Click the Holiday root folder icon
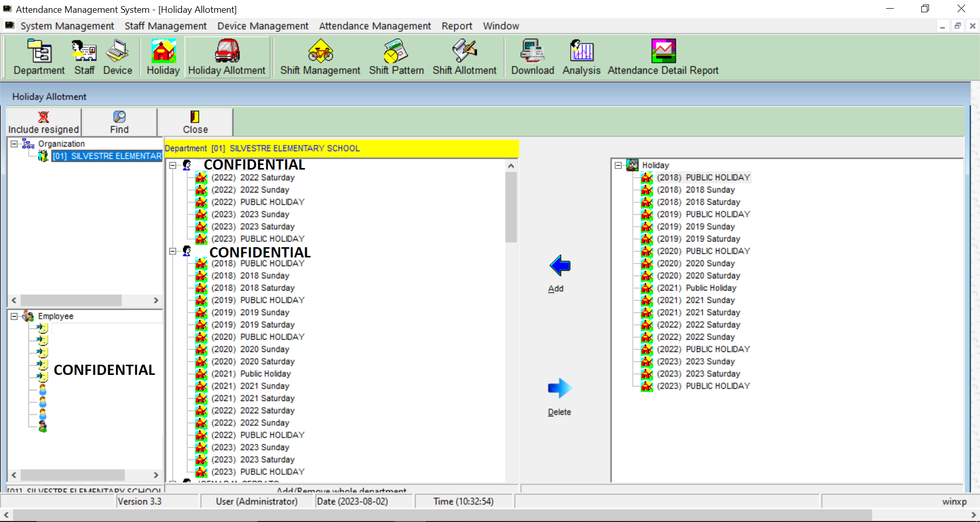 (632, 164)
